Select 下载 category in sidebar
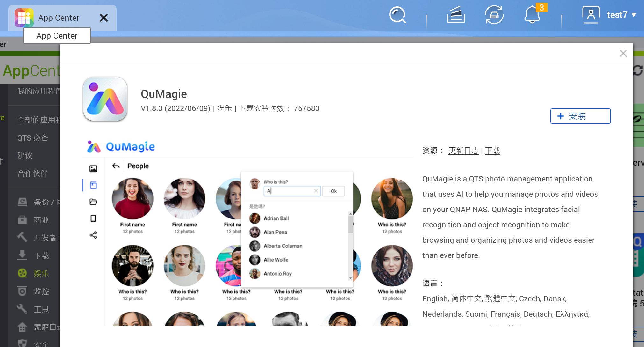 41,255
